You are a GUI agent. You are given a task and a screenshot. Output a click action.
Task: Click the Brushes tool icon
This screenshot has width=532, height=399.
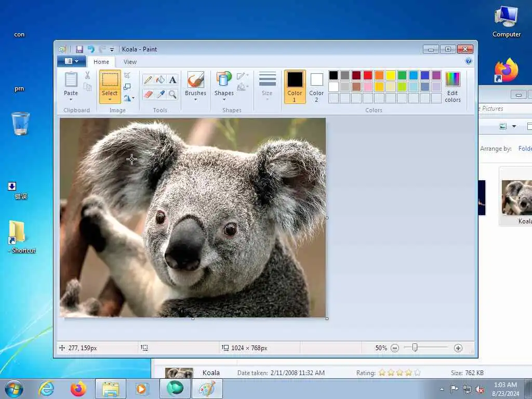[196, 80]
